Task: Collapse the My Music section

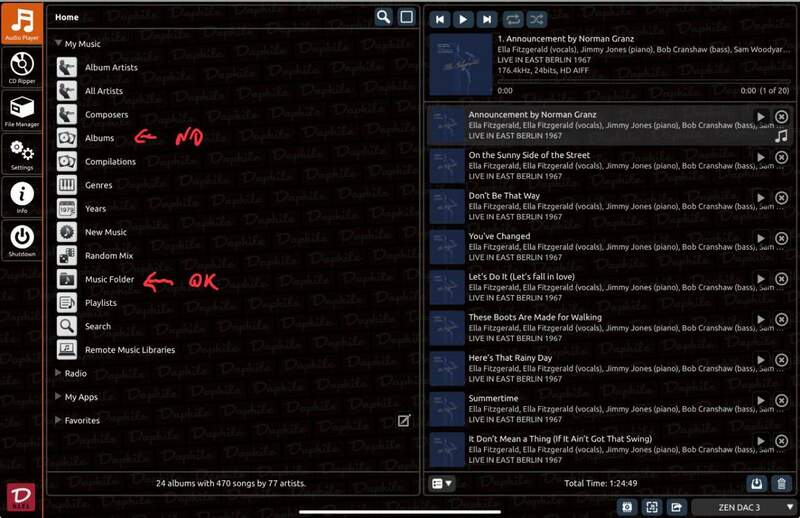Action: 59,44
